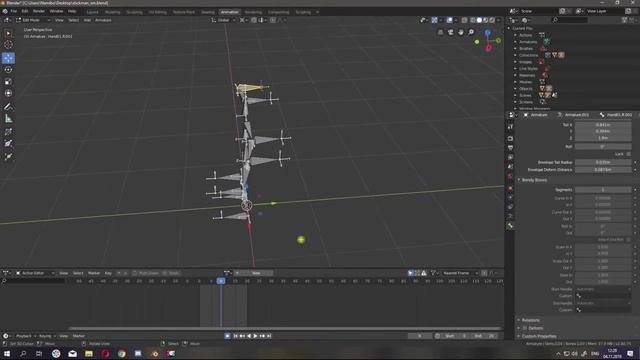Viewport: 640px width, 360px height.
Task: Open the Nearest Frame snapping dropdown
Action: pos(460,273)
